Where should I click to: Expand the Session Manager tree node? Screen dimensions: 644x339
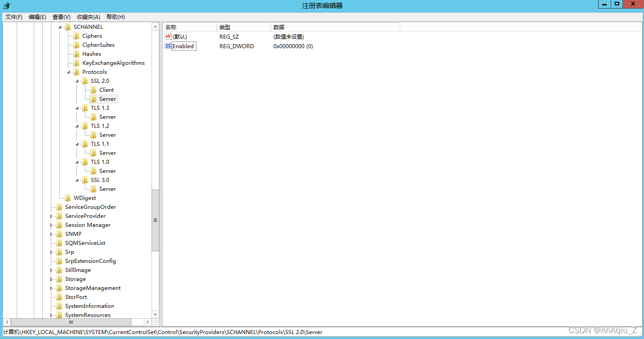[x=51, y=225]
